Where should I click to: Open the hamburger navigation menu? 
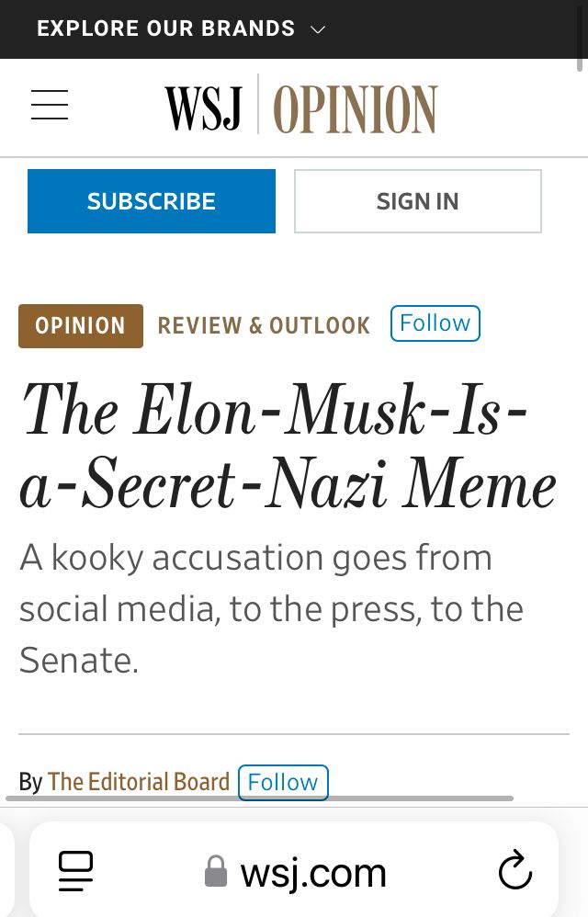click(x=49, y=105)
